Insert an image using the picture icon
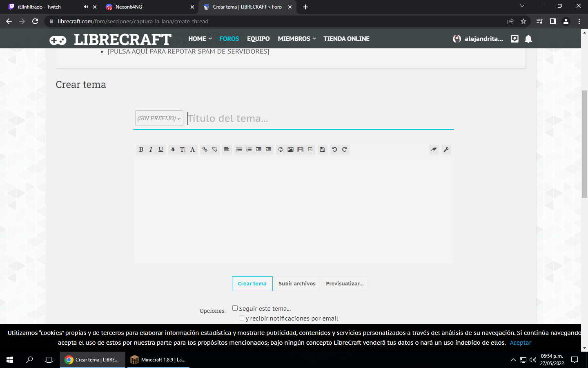 tap(290, 150)
